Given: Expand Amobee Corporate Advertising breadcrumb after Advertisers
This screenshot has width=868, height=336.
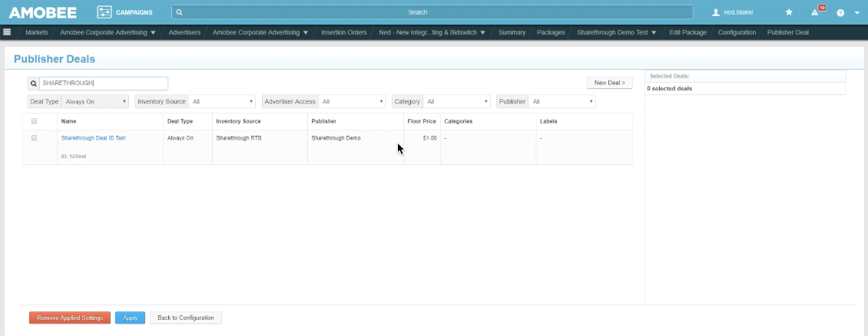Looking at the screenshot, I should click(306, 33).
